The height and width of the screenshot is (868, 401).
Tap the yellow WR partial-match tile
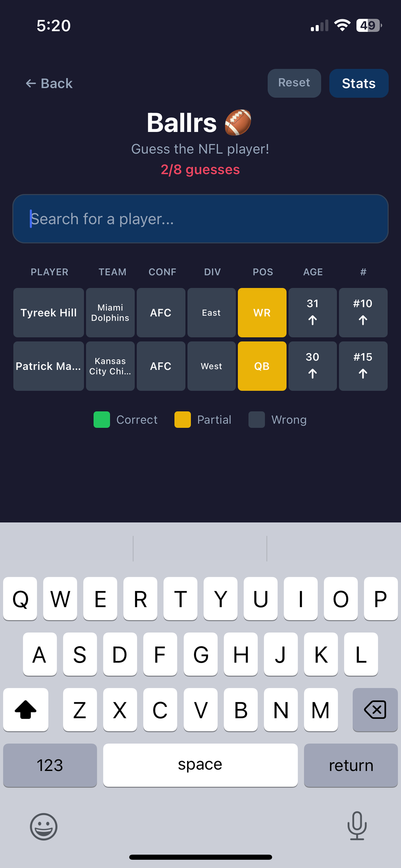coord(262,313)
